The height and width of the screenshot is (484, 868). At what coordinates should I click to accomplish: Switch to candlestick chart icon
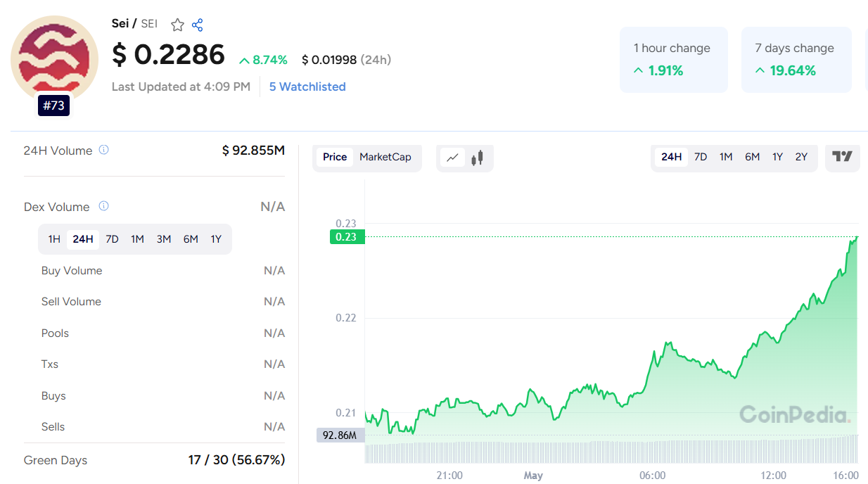pos(478,158)
